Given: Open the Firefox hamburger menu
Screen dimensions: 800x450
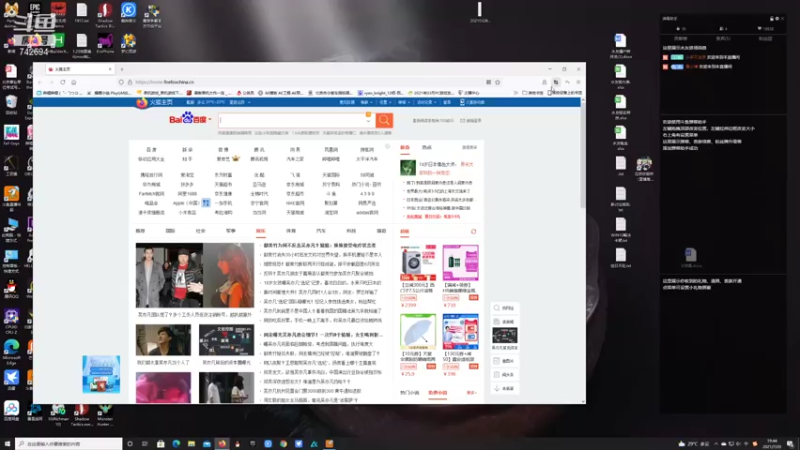Looking at the screenshot, I should (x=578, y=82).
